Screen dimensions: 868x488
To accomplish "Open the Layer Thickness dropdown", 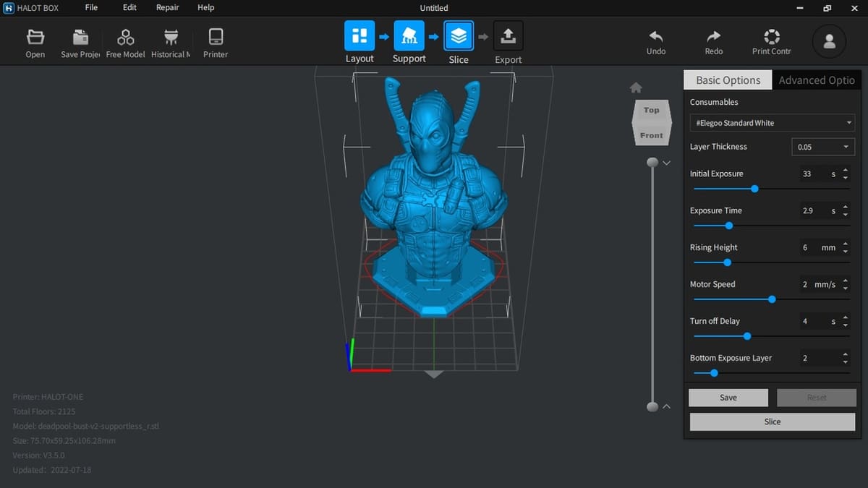I will pos(823,147).
